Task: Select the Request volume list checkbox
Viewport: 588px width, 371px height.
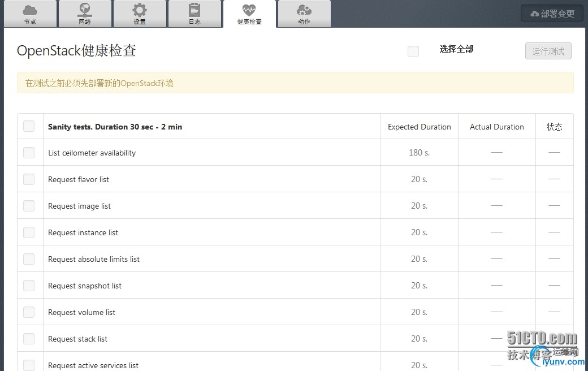Action: pyautogui.click(x=29, y=312)
